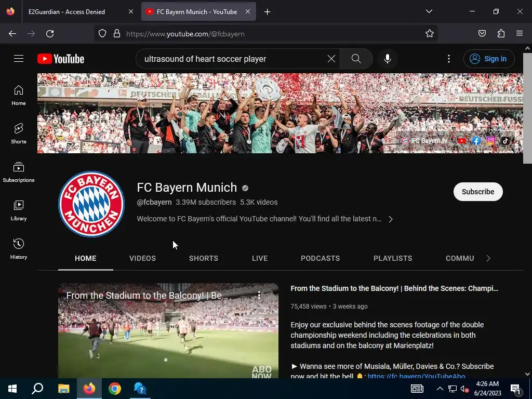The width and height of the screenshot is (532, 399).
Task: Show hidden system tray icons
Action: click(440, 389)
